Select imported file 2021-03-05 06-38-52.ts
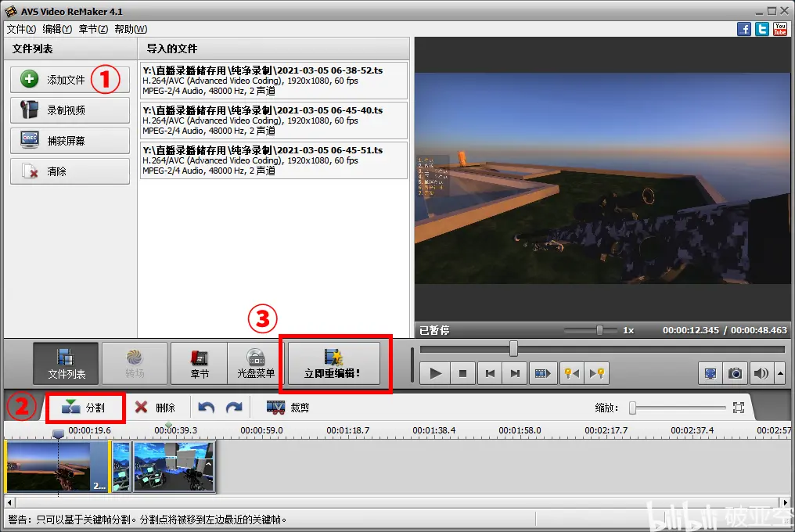 pos(274,80)
